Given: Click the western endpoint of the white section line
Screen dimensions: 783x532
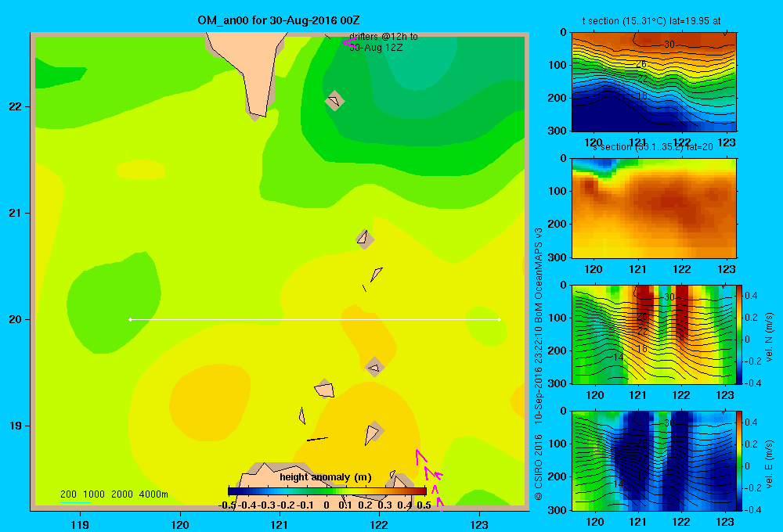Looking at the screenshot, I should point(130,319).
